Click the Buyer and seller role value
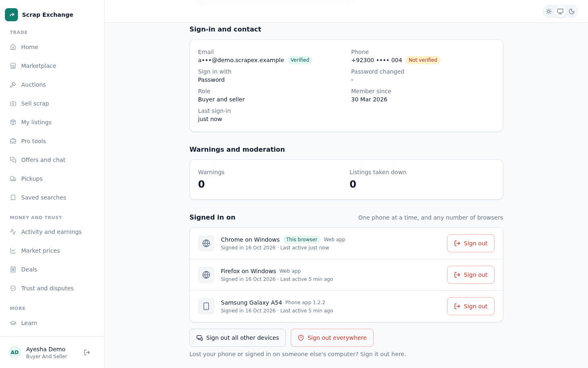Image resolution: width=588 pixels, height=368 pixels. 221,99
